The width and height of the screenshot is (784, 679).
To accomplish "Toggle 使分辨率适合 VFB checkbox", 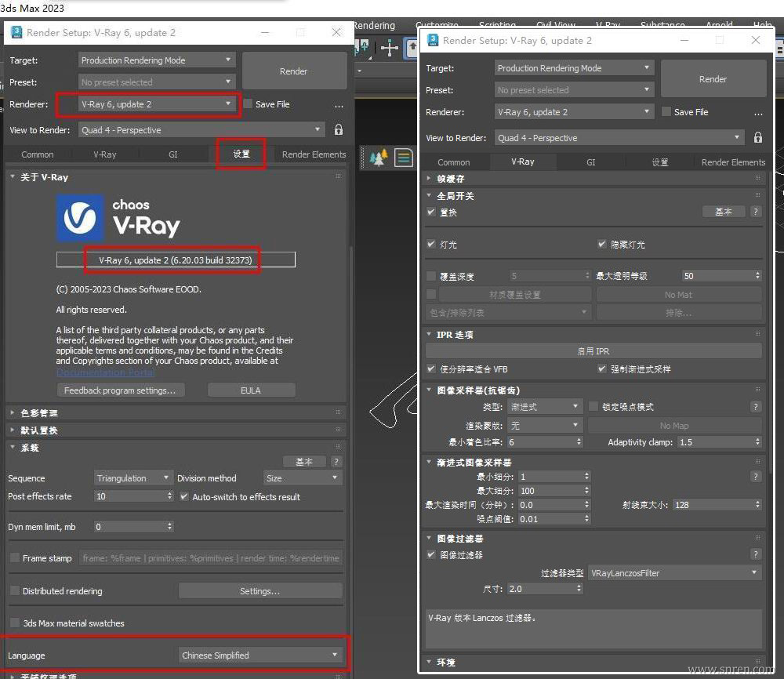I will (x=431, y=369).
